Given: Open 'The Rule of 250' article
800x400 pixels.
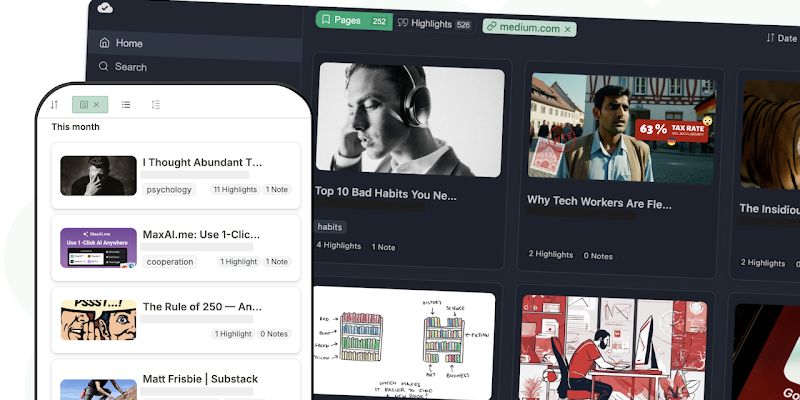Looking at the screenshot, I should pyautogui.click(x=202, y=307).
